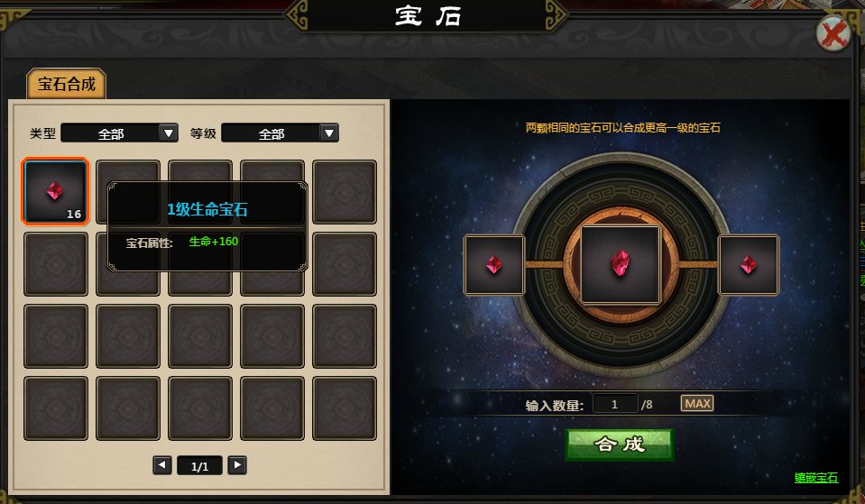This screenshot has height=504, width=865.
Task: Open the 等级 dropdown arrow
Action: (329, 133)
